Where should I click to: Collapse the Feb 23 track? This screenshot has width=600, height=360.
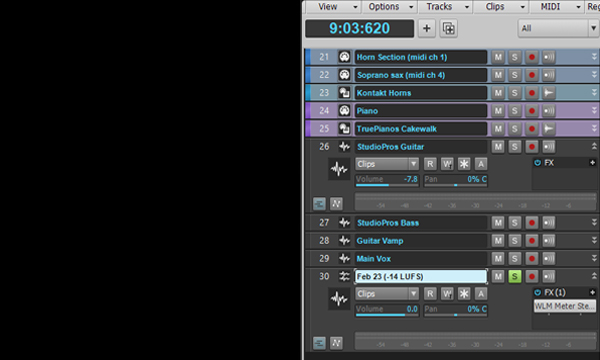click(594, 276)
